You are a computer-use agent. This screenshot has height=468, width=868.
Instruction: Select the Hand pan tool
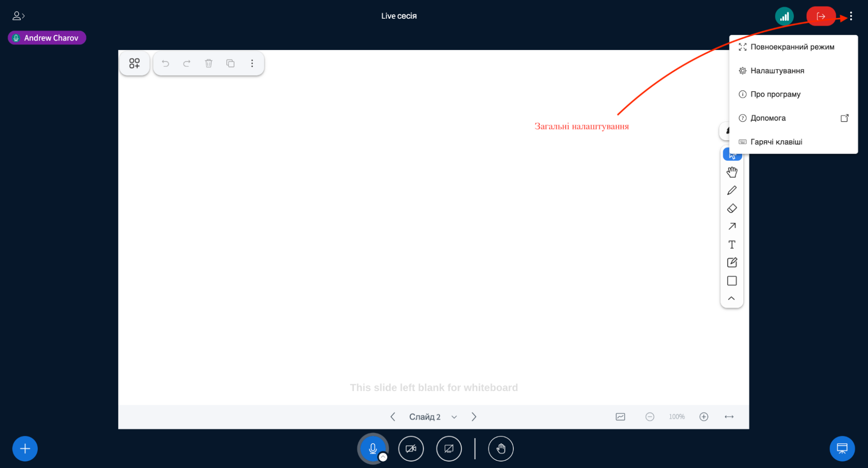(732, 172)
